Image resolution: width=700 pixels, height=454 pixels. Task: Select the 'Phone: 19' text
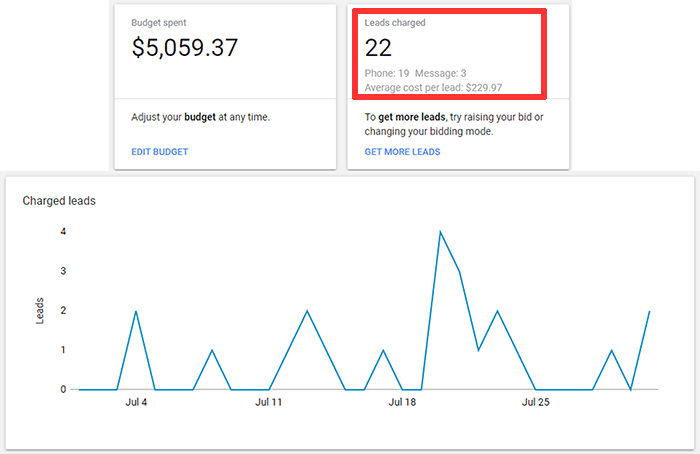tap(387, 73)
